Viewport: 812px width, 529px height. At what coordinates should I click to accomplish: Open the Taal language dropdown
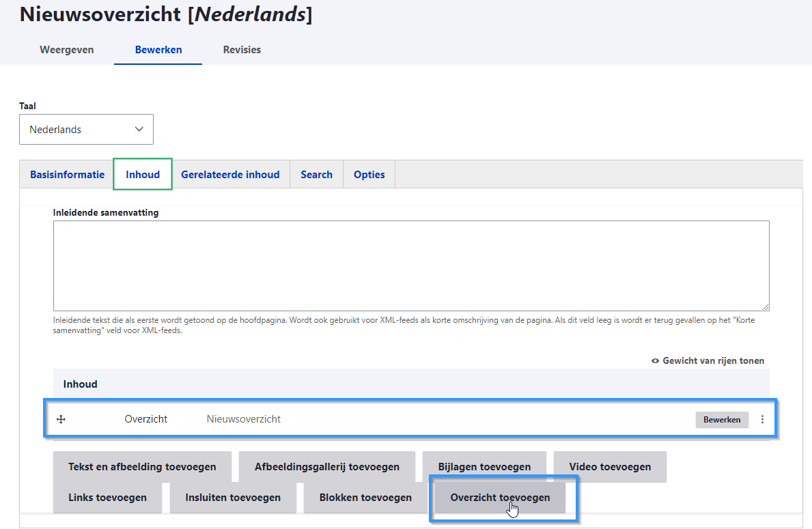click(x=86, y=130)
